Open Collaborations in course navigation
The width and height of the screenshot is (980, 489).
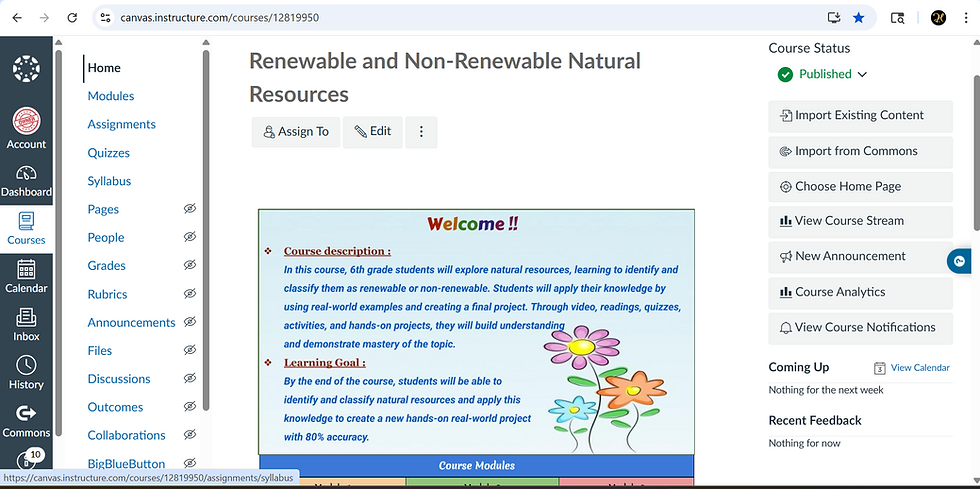pyautogui.click(x=126, y=435)
